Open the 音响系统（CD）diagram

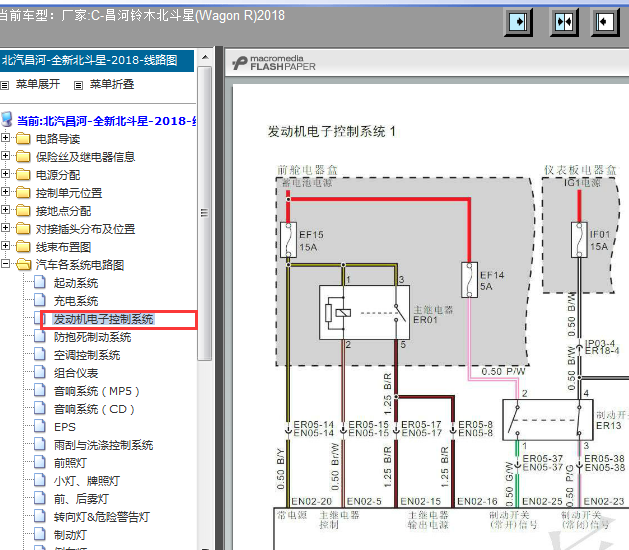pos(94,410)
